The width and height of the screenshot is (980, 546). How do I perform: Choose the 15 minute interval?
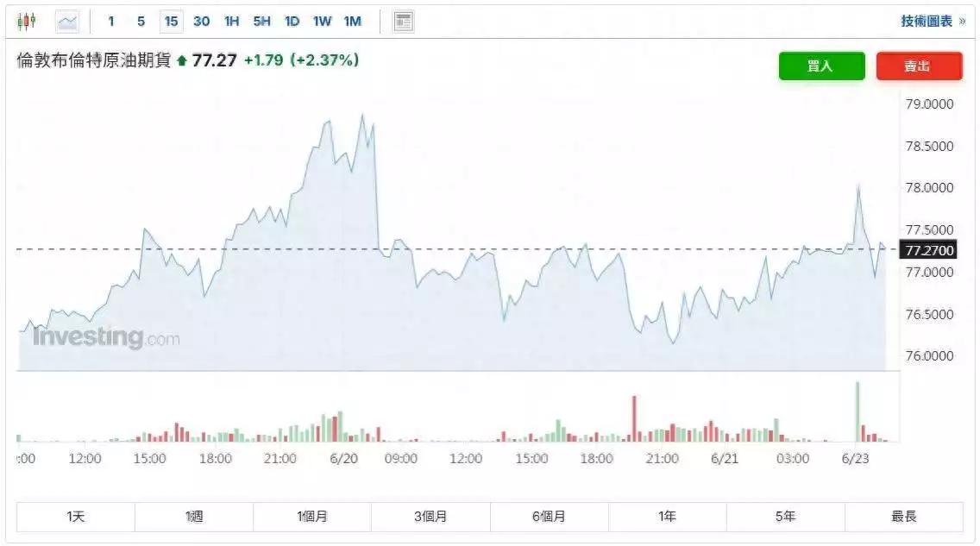coord(171,22)
